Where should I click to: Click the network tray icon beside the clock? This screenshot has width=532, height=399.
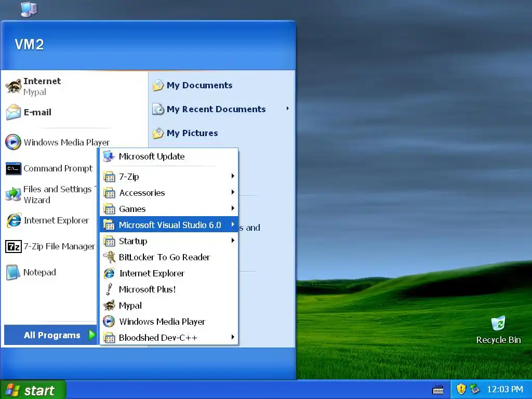coord(475,389)
